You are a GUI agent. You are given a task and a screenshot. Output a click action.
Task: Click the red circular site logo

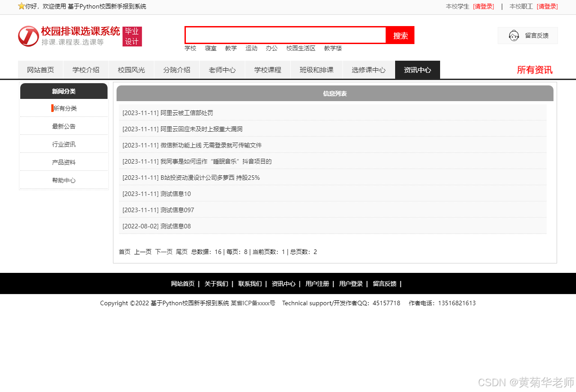[28, 36]
